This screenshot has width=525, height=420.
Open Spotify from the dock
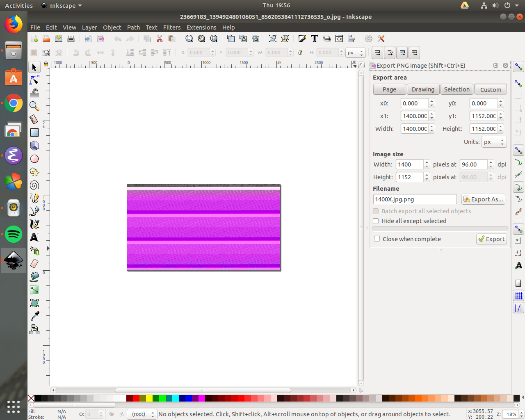(14, 235)
